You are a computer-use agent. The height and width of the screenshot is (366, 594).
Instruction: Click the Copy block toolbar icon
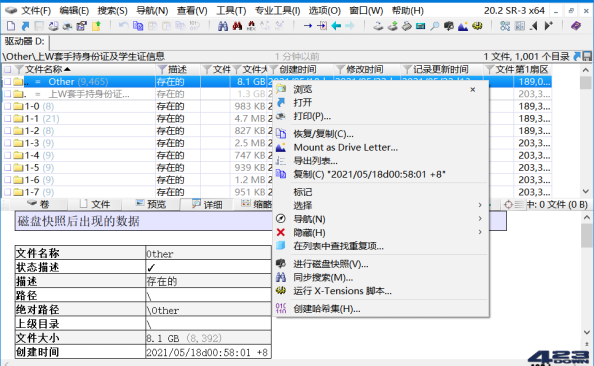(138, 26)
